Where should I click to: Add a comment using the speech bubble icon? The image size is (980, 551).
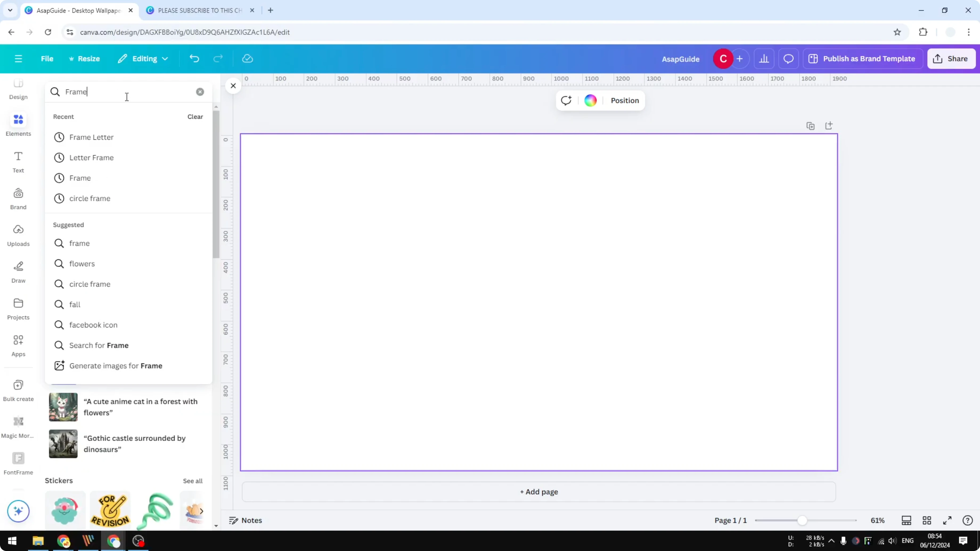point(788,58)
